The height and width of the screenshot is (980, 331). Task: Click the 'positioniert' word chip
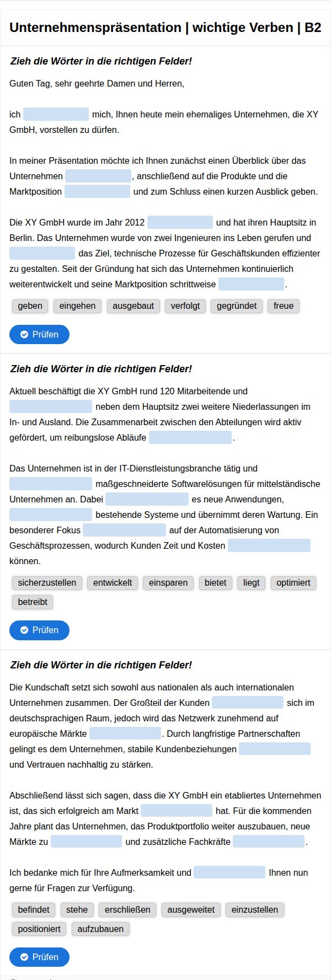coord(39,929)
